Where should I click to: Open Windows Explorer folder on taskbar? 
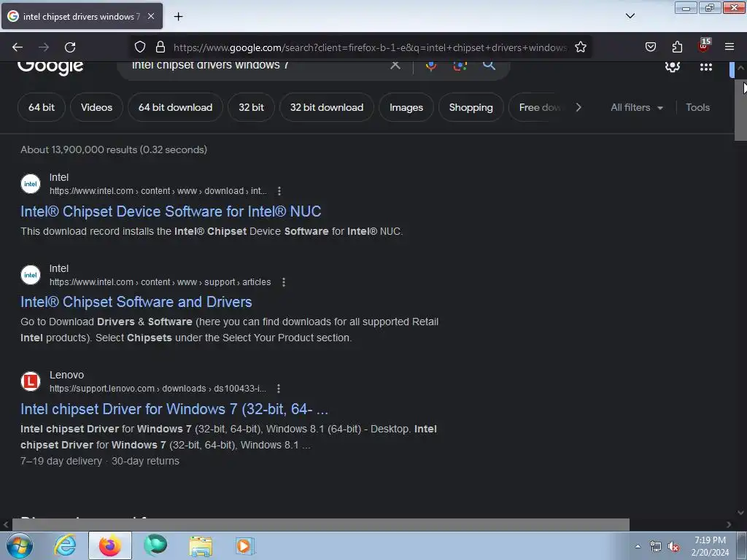(201, 546)
